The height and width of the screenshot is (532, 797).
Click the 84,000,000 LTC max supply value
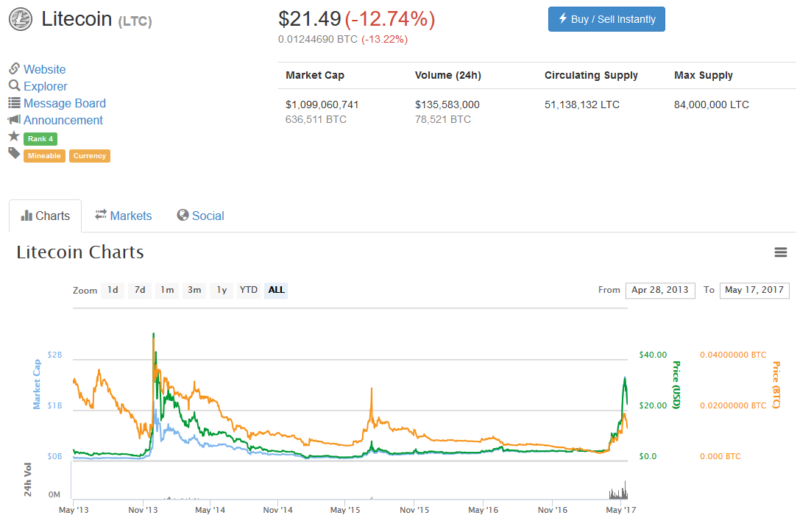[x=711, y=104]
